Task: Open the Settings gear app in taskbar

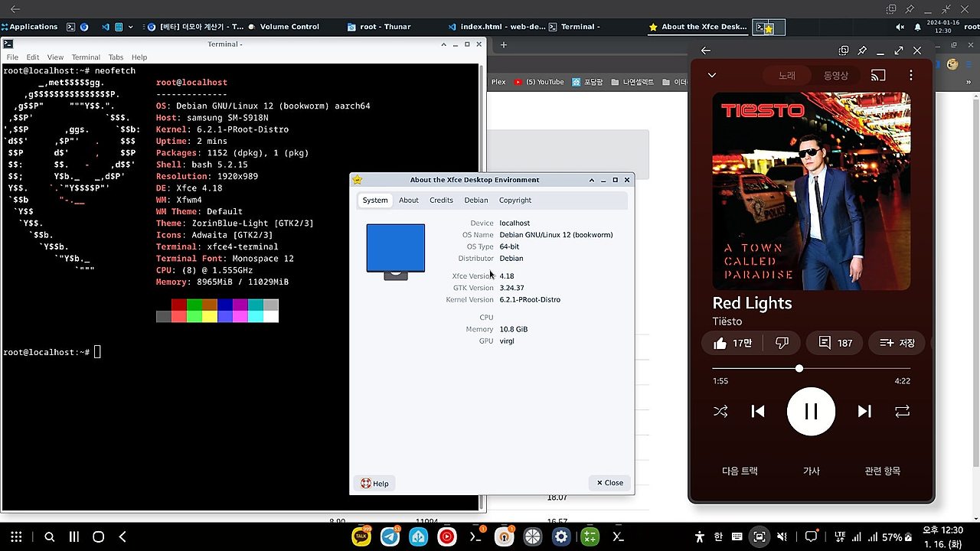Action: point(561,537)
